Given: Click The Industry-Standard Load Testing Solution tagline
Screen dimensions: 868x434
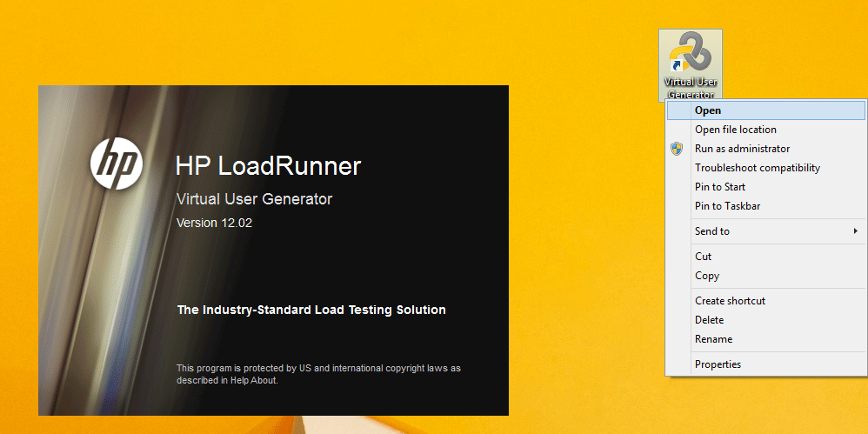Looking at the screenshot, I should (311, 310).
